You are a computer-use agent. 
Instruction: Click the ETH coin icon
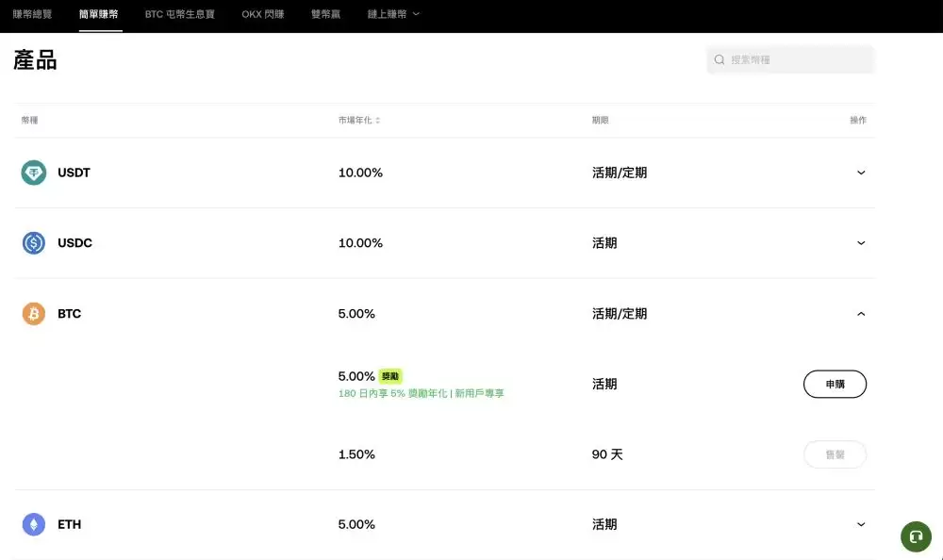click(33, 524)
